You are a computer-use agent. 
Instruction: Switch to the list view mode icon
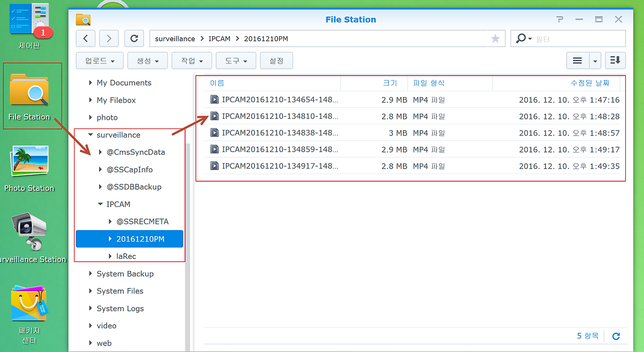(578, 60)
